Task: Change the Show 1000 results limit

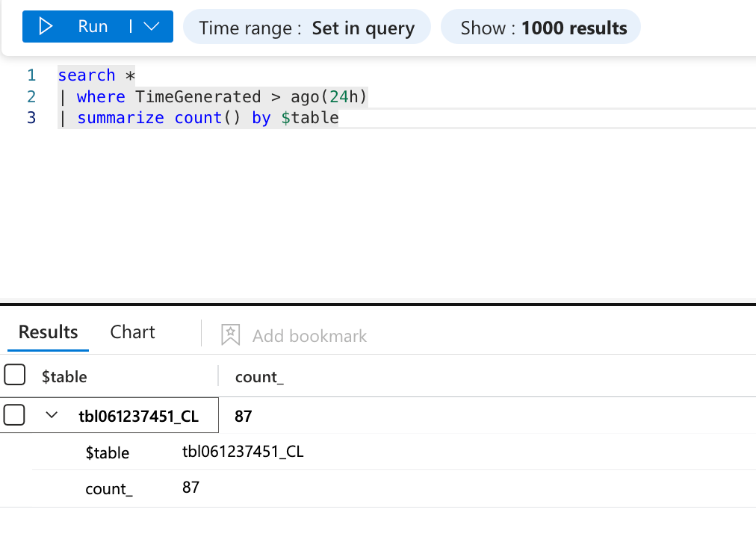Action: [541, 28]
